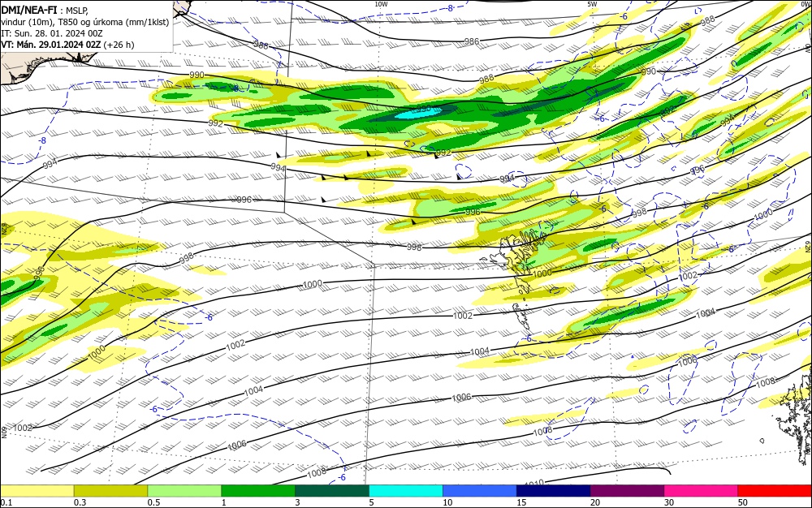The image size is (812, 508).
Task: Click the 'IT: Sun. 28. 01. 2024 00Z' line
Action: (x=52, y=33)
